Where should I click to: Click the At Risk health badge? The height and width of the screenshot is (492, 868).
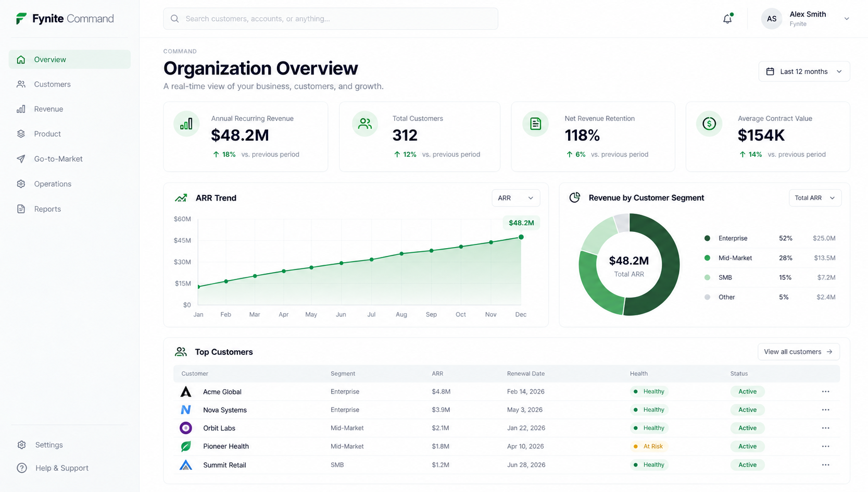pos(649,446)
